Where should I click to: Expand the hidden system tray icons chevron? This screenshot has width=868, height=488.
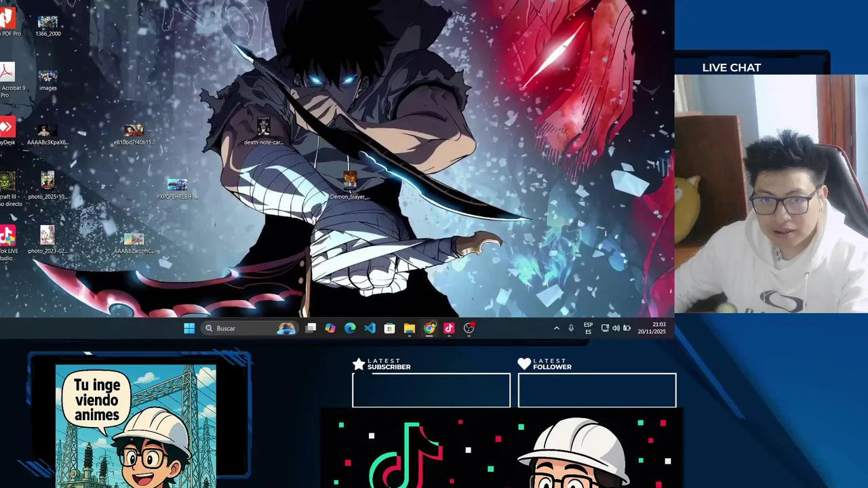tap(557, 328)
